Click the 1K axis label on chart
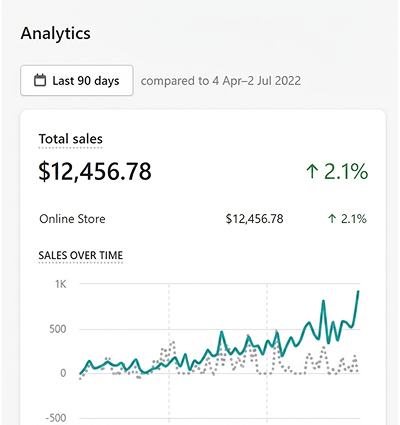The image size is (400, 425). (61, 284)
